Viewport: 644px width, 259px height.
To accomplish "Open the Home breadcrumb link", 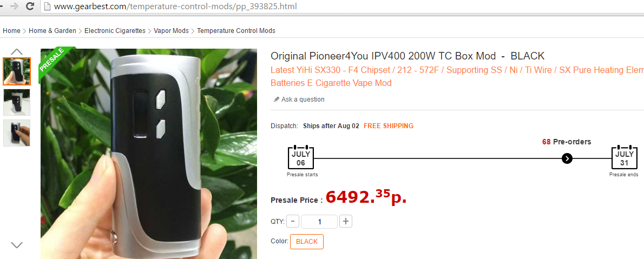I will (x=11, y=31).
